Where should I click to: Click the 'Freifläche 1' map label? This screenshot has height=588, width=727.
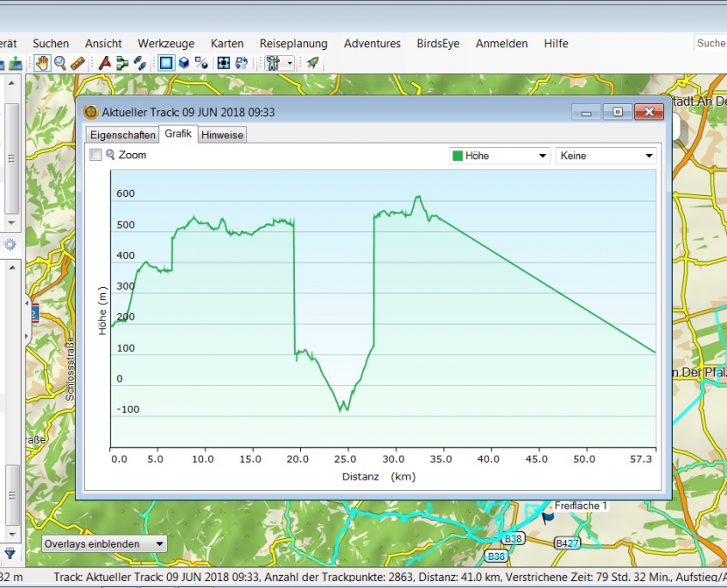click(x=581, y=505)
